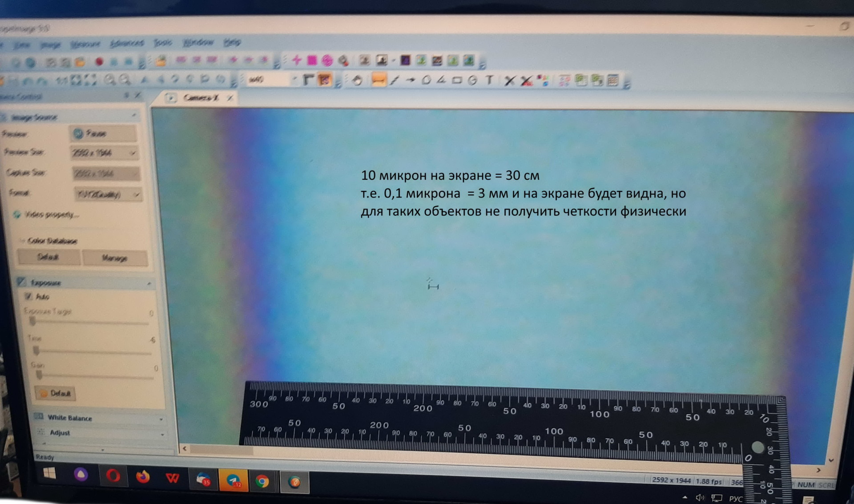Click the Manage color database button
Screen dimensions: 854x504
(115, 258)
